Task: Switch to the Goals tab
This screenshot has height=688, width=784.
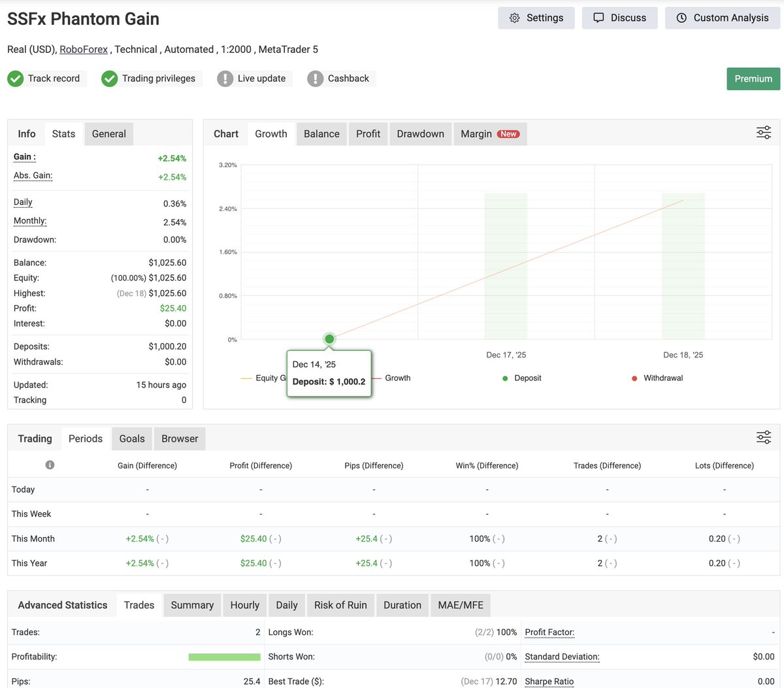Action: pos(132,439)
